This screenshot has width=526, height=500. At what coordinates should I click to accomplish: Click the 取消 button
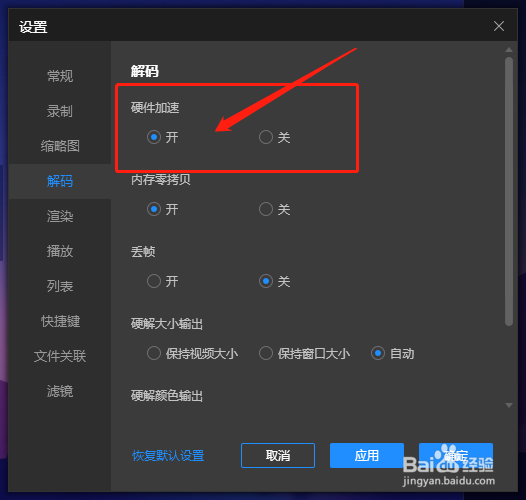(x=278, y=455)
